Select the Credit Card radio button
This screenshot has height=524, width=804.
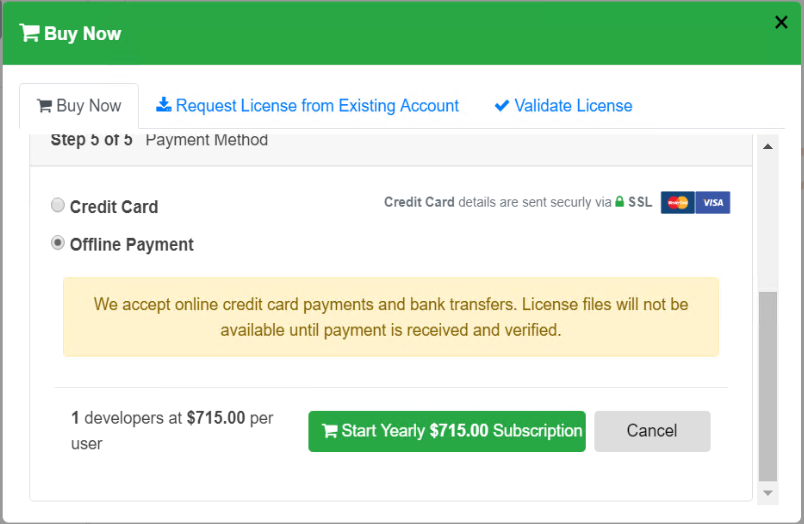click(x=58, y=205)
